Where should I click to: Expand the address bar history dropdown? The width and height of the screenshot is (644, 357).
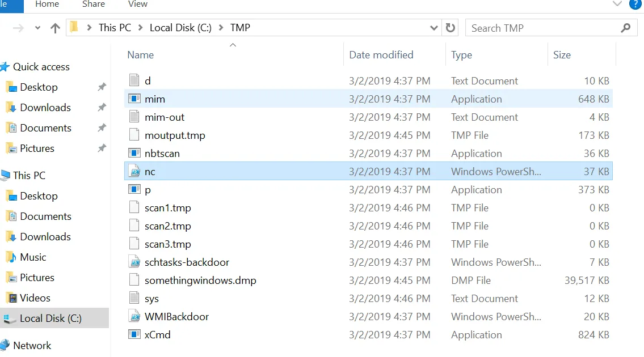433,28
